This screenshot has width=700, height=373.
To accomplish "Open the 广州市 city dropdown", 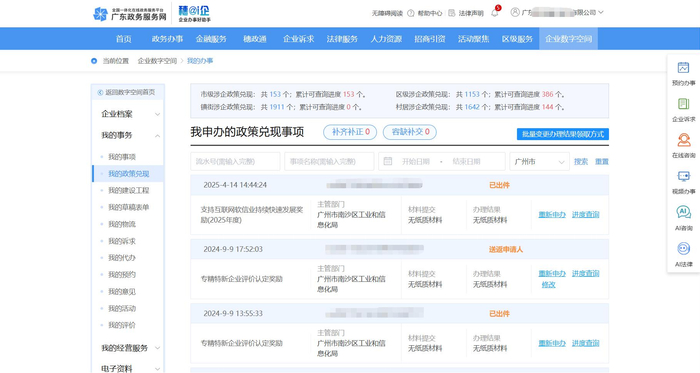I will click(539, 162).
